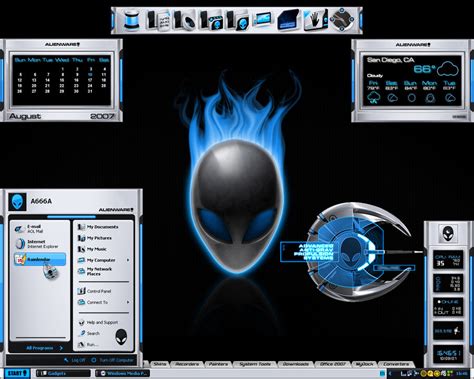
Task: Select the Converters tab
Action: (396, 364)
